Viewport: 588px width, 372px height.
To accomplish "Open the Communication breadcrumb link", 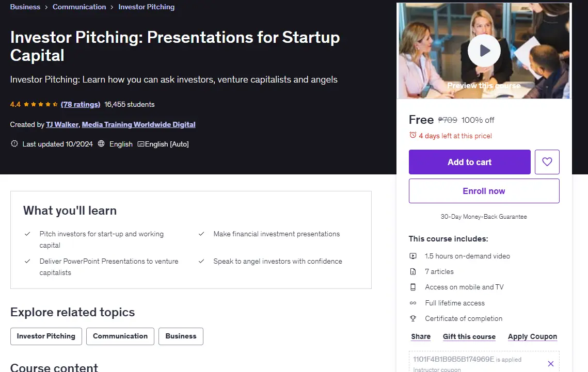I will (79, 7).
